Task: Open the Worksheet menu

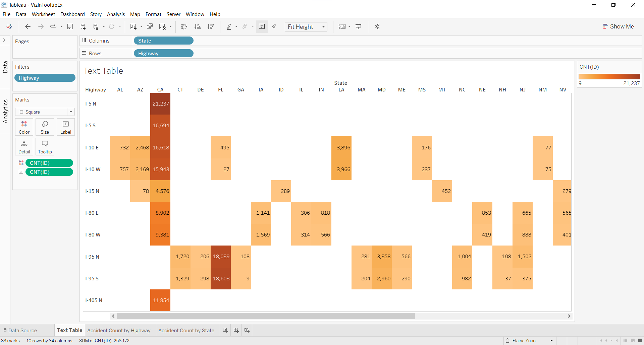Action: tap(43, 14)
